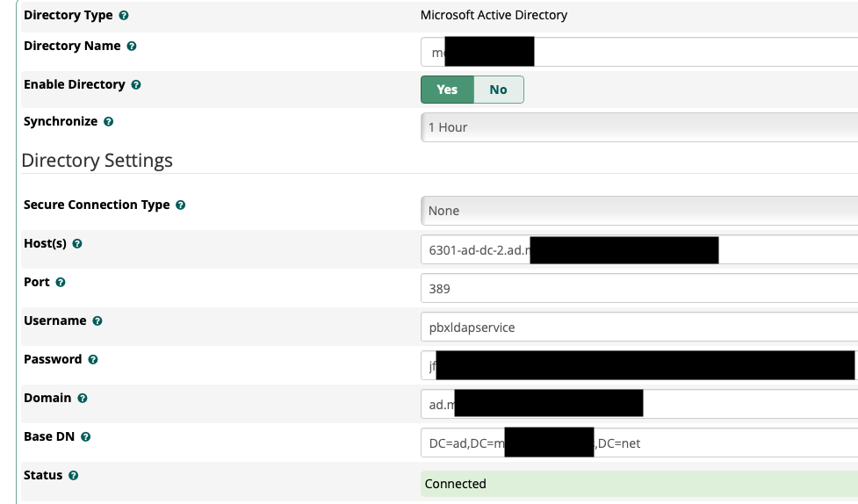Viewport: 858px width, 504px height.
Task: Open the Host(s) help icon
Action: [x=77, y=244]
